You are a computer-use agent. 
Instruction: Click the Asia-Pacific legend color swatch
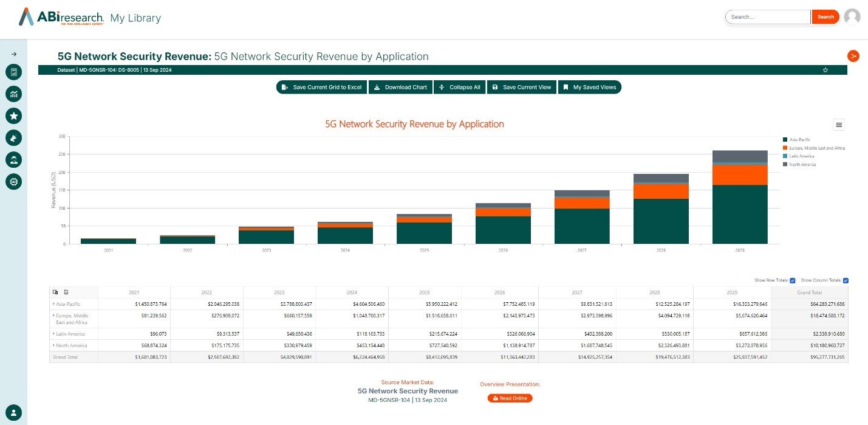(785, 140)
